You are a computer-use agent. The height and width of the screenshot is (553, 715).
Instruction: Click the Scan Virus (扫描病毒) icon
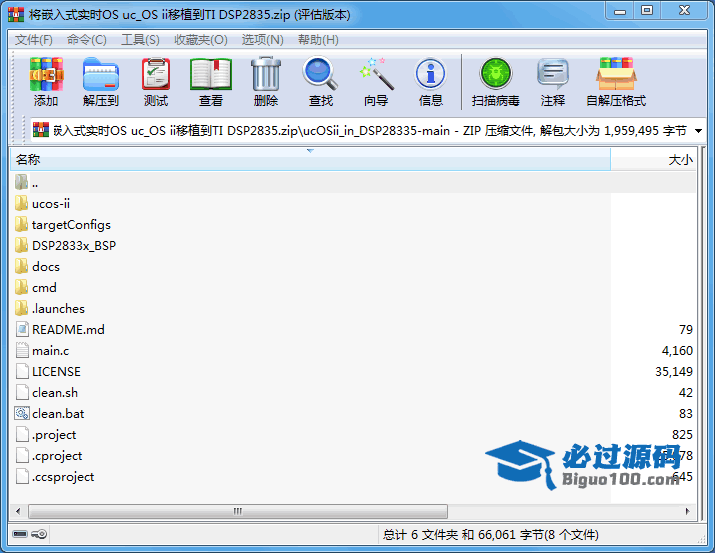click(x=496, y=74)
